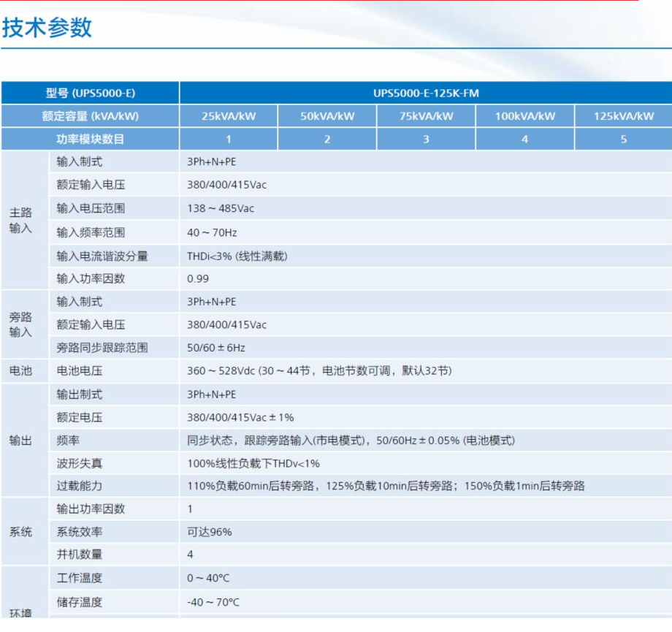Image resolution: width=672 pixels, height=632 pixels.
Task: Select the 电池 category cell
Action: click(x=24, y=371)
